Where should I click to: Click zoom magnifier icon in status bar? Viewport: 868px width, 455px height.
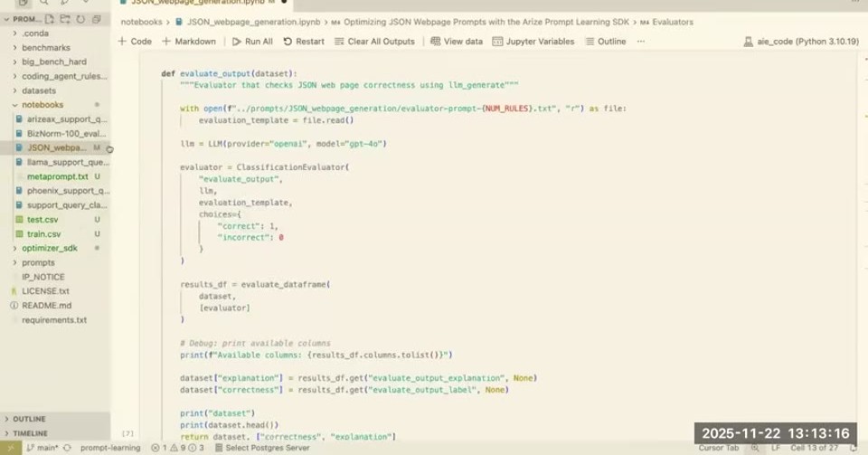pos(755,448)
